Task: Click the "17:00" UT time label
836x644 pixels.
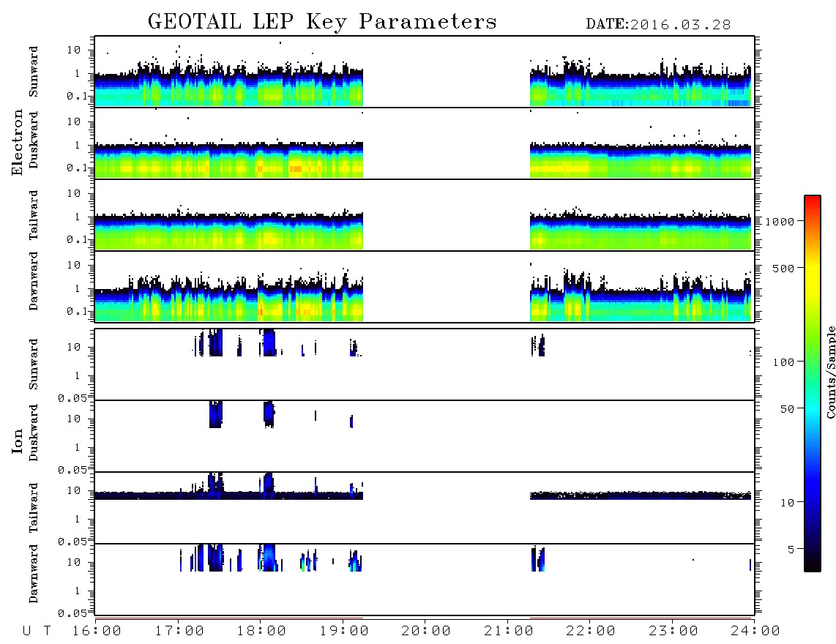Action: click(179, 632)
